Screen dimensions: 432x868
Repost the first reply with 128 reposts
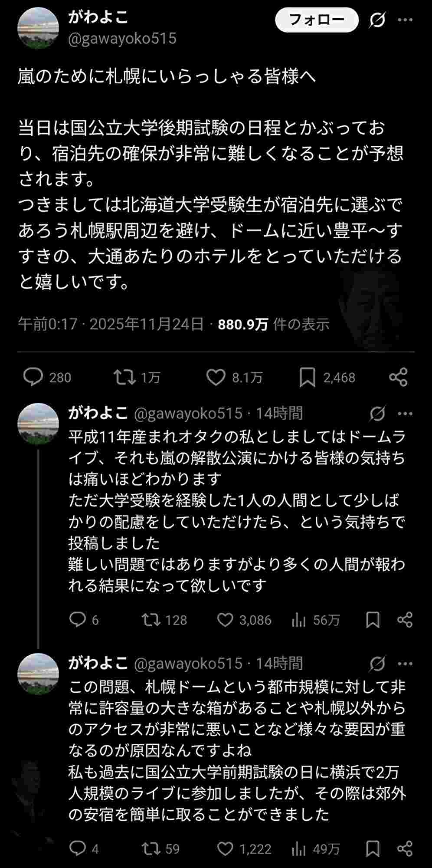click(151, 619)
